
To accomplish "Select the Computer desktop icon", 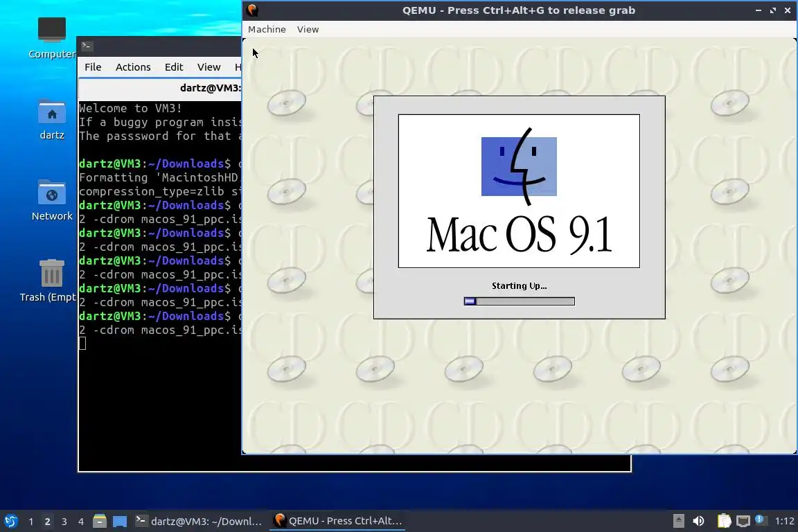I will (x=52, y=38).
